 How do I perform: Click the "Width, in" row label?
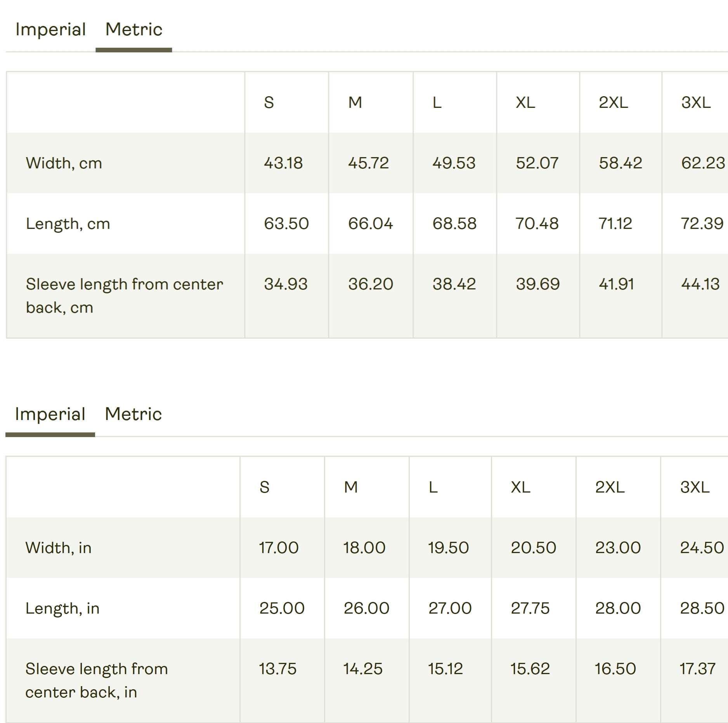[59, 548]
